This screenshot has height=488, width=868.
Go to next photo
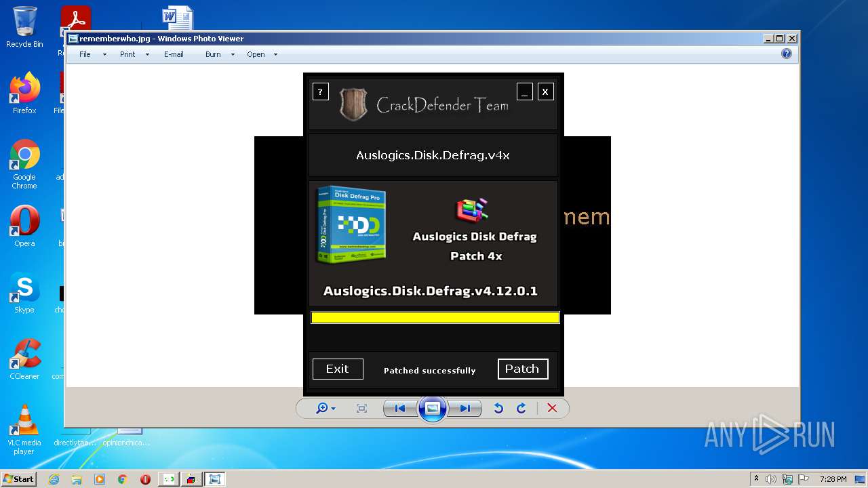pyautogui.click(x=465, y=408)
